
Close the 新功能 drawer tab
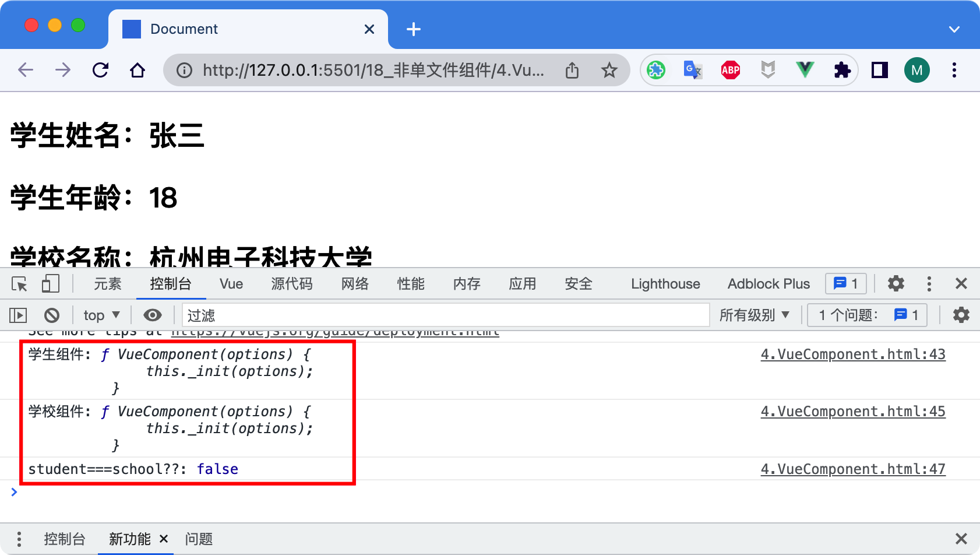[164, 539]
